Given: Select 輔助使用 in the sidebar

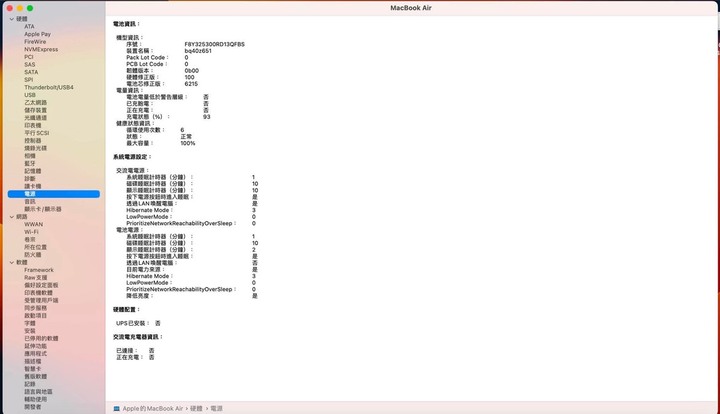Looking at the screenshot, I should click(x=35, y=399).
